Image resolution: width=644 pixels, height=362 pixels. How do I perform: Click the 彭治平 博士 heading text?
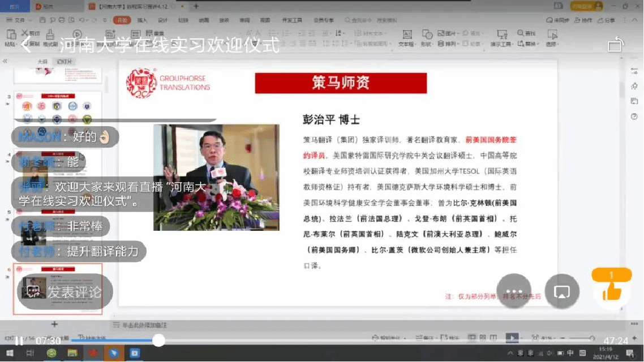point(331,120)
